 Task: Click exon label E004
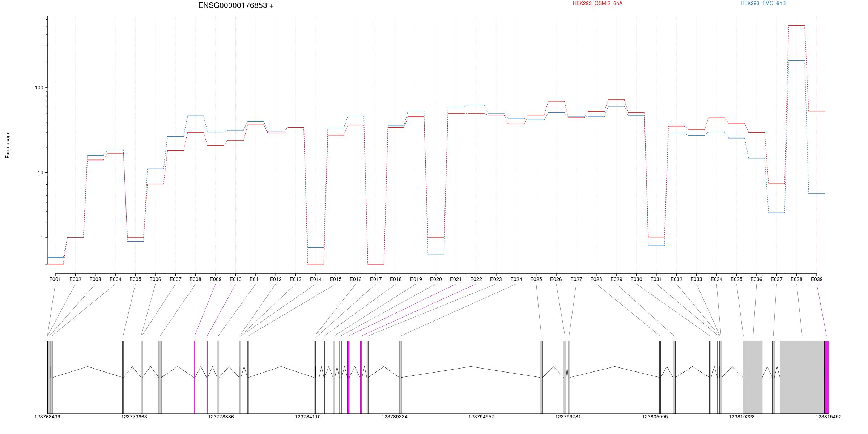[x=115, y=279]
